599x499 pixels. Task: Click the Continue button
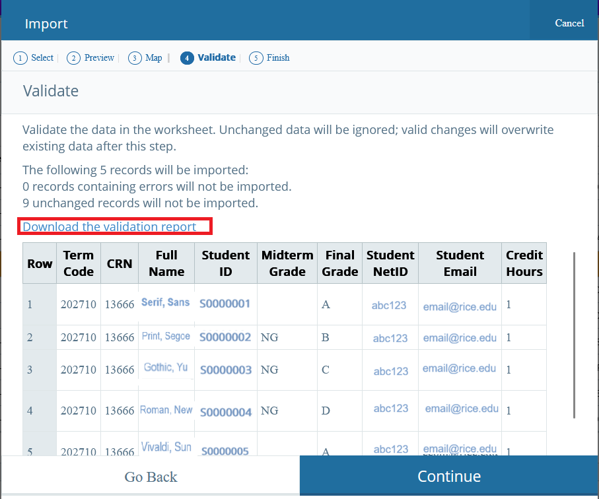[449, 476]
